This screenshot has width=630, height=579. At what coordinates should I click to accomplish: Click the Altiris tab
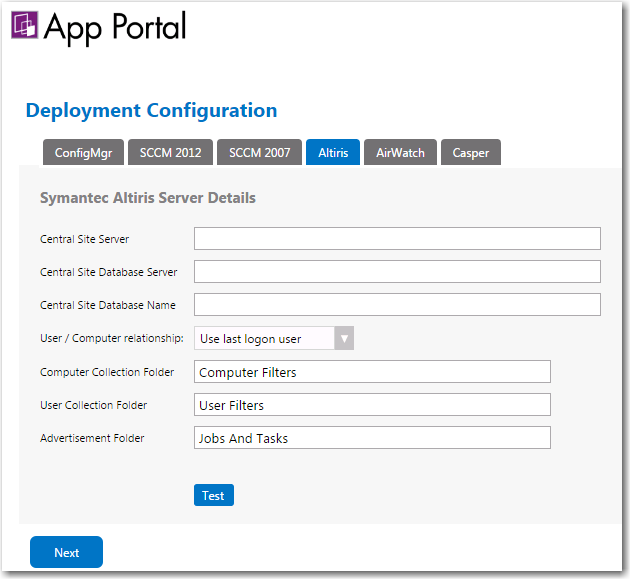(333, 152)
